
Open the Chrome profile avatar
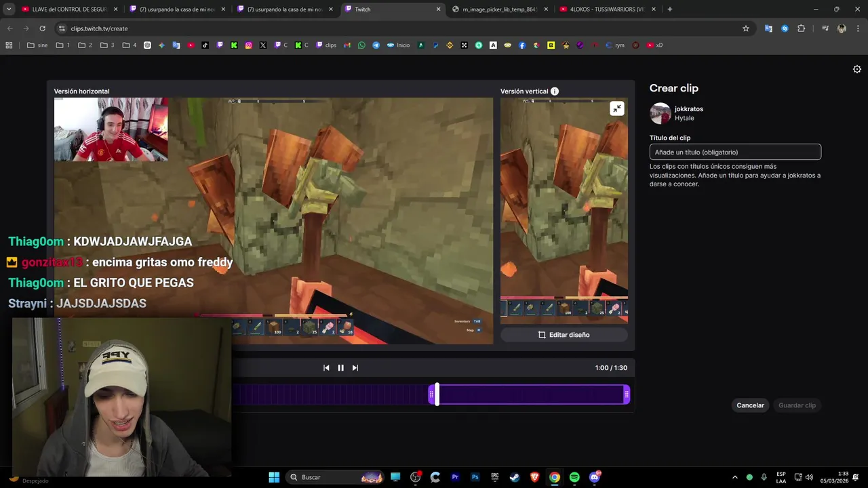tap(842, 28)
